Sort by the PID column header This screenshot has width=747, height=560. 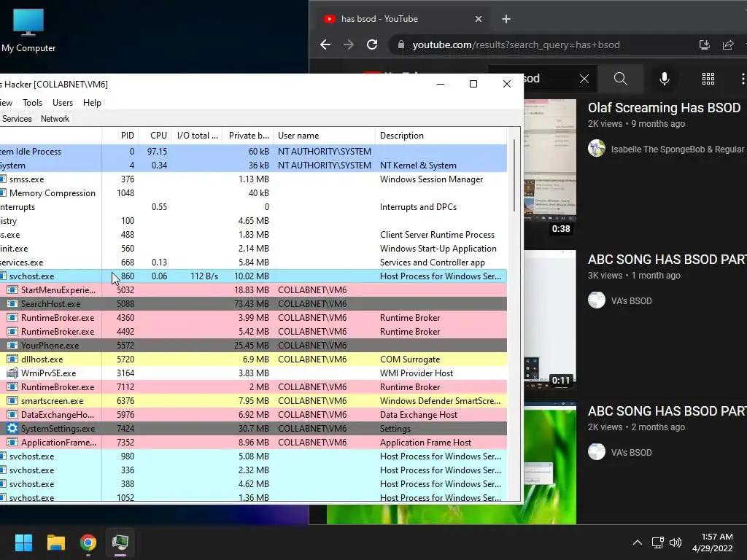point(120,136)
